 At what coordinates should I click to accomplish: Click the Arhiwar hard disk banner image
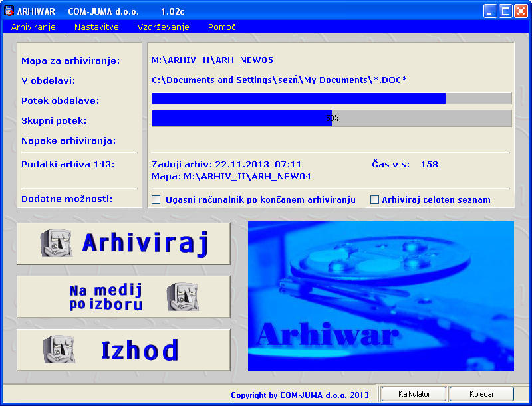380,296
